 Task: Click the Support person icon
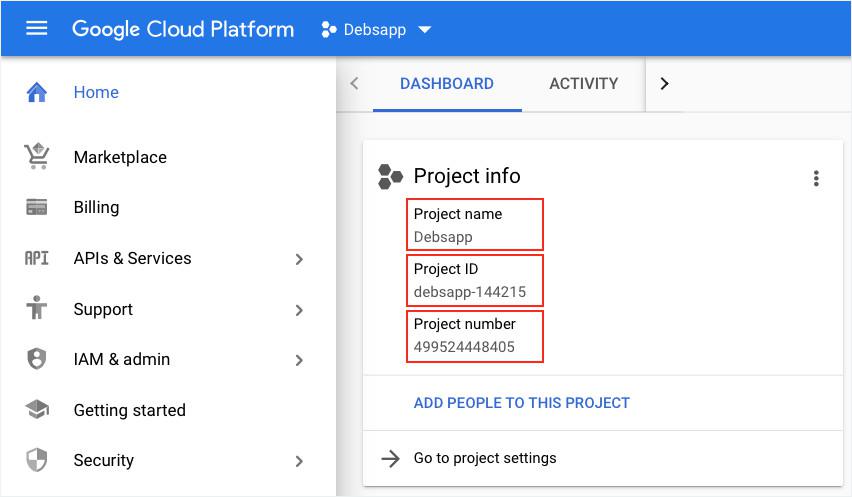pos(37,309)
